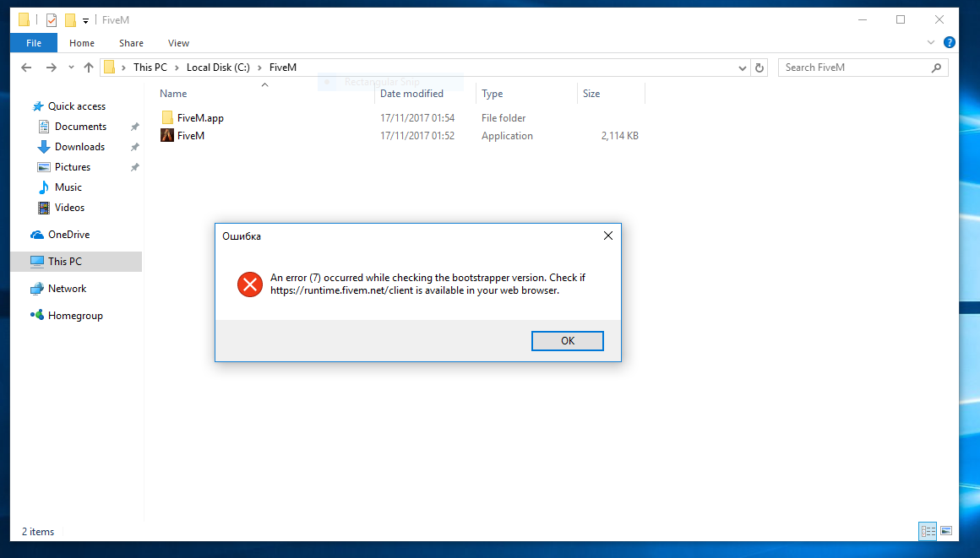The image size is (980, 558).
Task: Click the Network icon in sidebar
Action: coord(37,289)
